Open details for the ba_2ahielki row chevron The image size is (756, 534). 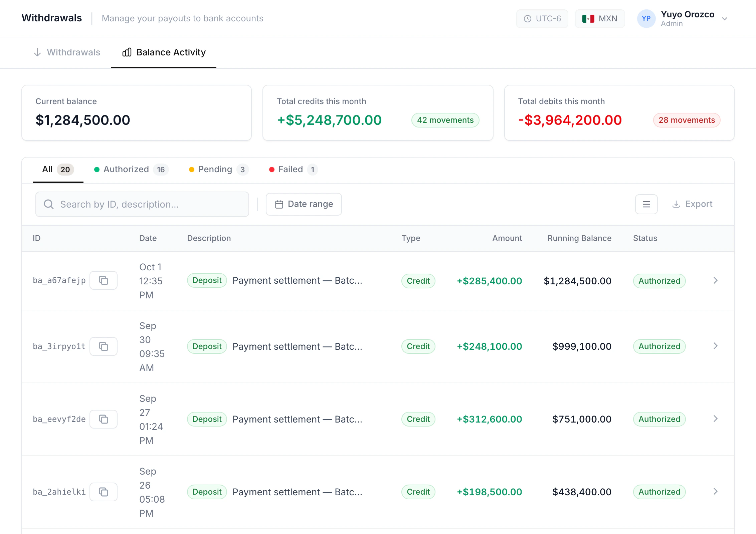716,491
